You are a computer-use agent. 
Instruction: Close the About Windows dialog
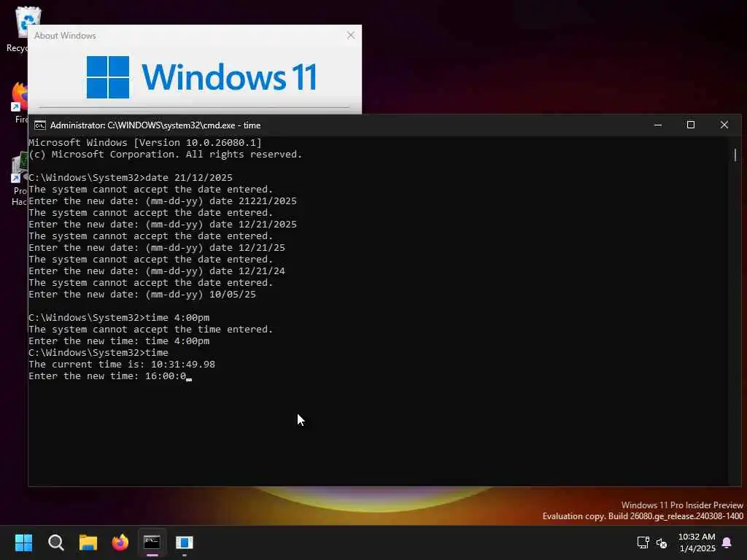[x=351, y=35]
